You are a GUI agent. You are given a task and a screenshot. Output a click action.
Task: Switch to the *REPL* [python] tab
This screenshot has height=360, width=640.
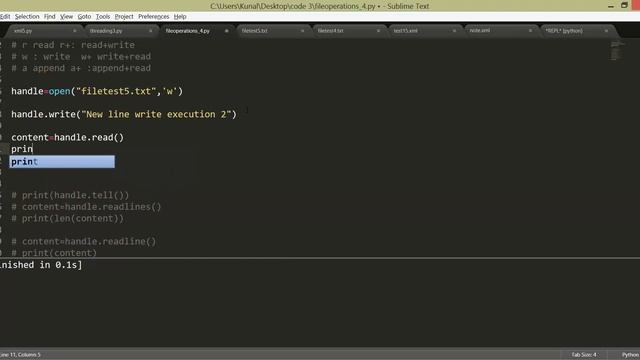tap(564, 31)
